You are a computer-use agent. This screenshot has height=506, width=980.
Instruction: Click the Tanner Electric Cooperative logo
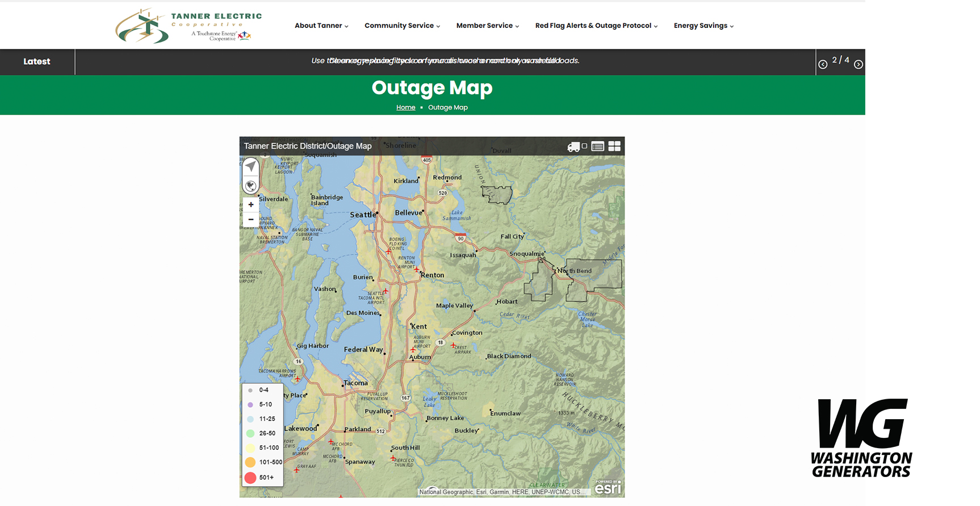189,26
